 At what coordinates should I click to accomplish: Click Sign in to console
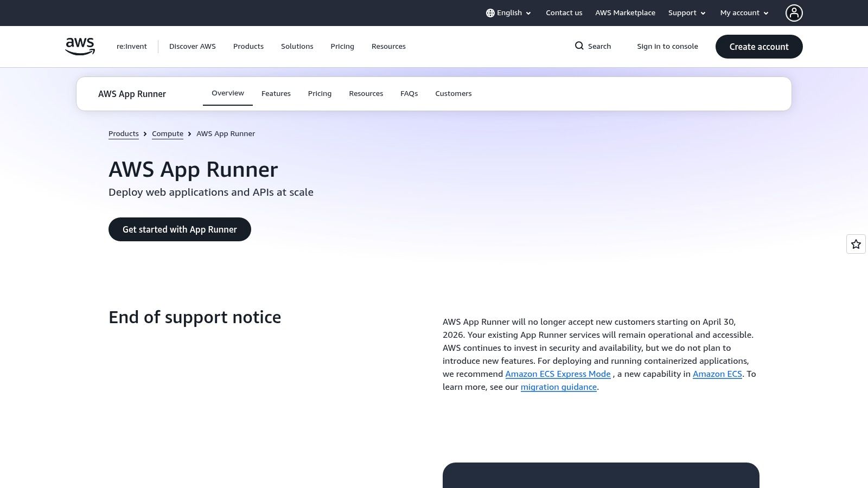(x=667, y=47)
